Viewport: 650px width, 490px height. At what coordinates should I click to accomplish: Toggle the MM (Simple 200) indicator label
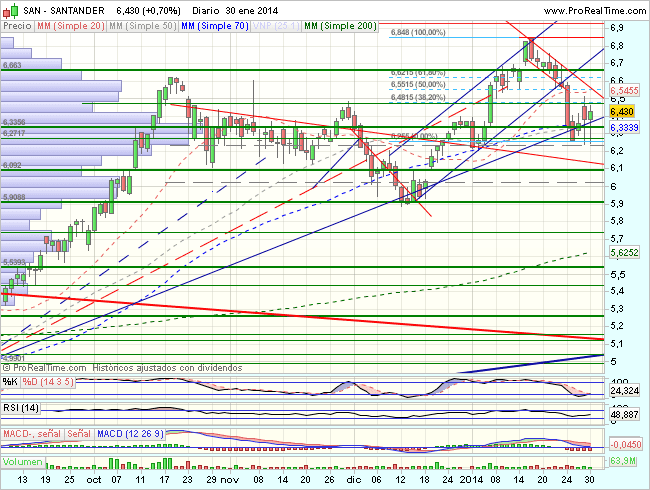tap(340, 26)
